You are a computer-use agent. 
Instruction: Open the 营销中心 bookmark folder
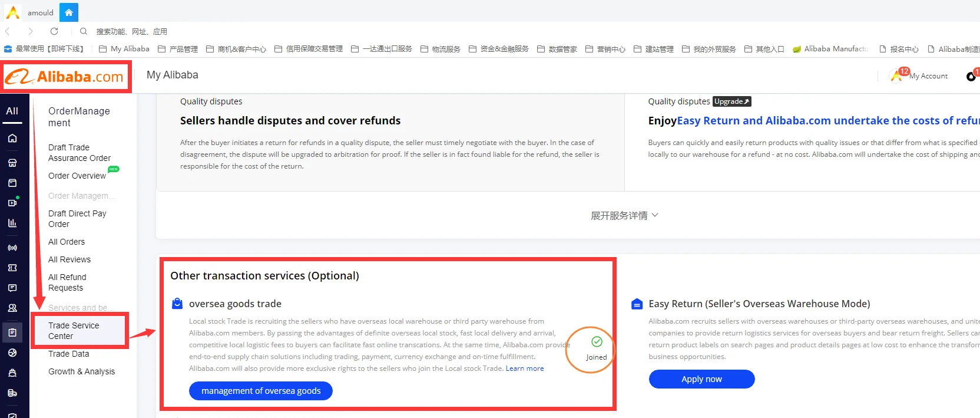[605, 49]
